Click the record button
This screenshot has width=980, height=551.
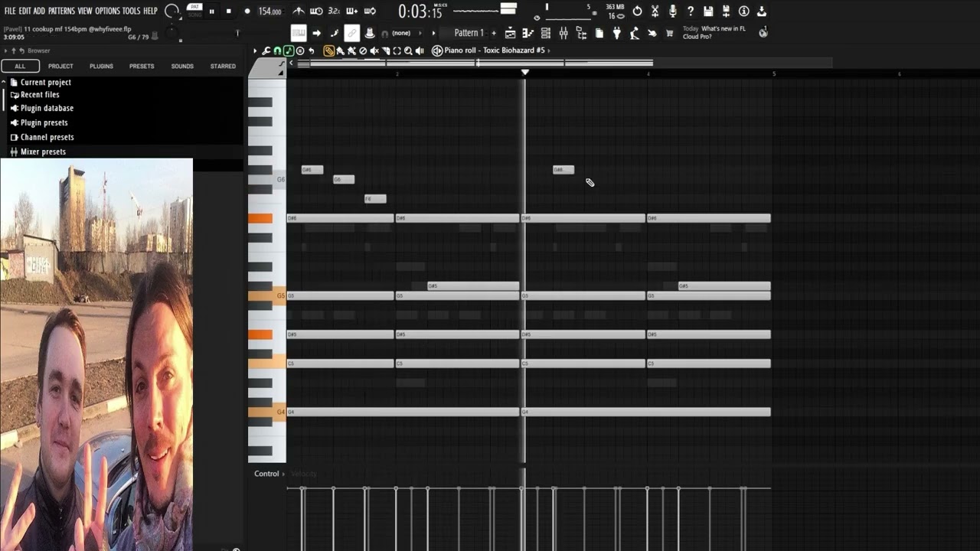pos(247,11)
